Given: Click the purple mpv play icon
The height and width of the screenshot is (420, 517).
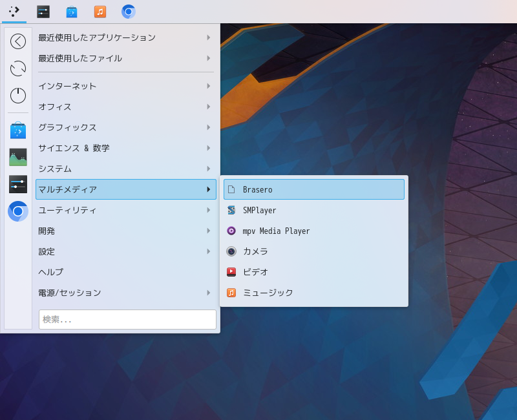Looking at the screenshot, I should coord(231,231).
